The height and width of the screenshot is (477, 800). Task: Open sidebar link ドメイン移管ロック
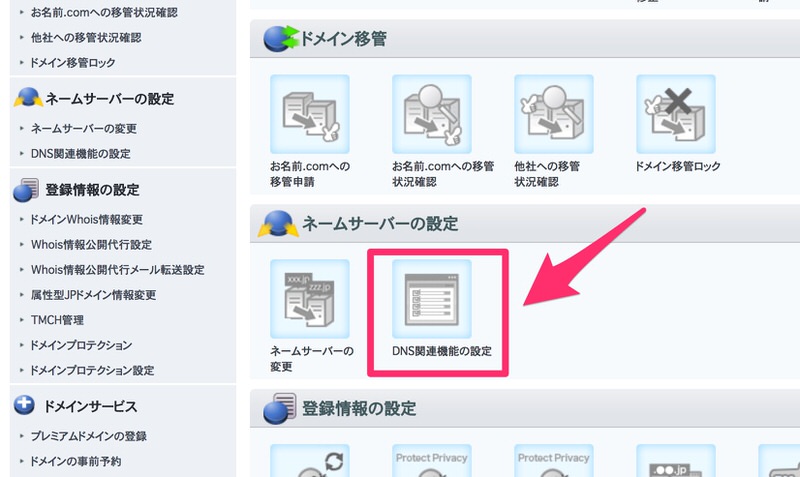(73, 62)
